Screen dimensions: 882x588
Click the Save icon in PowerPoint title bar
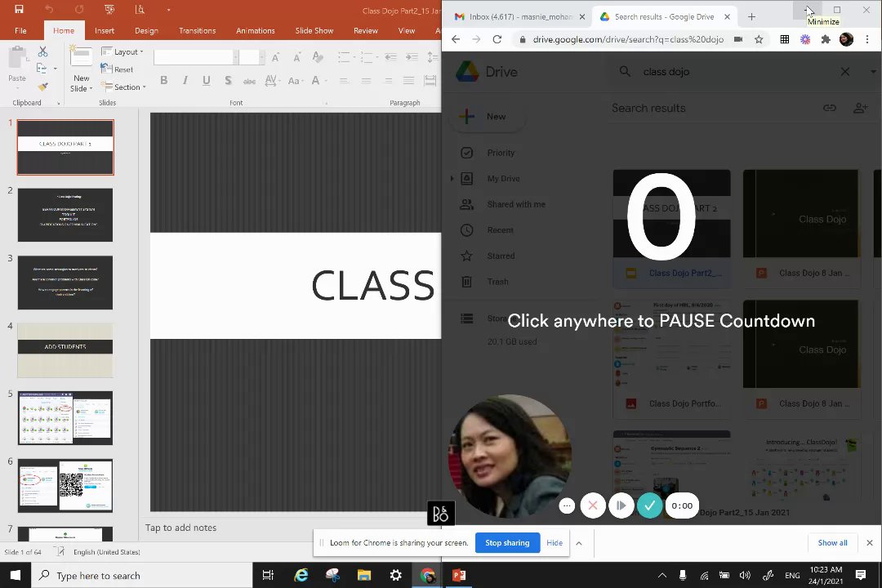click(19, 9)
